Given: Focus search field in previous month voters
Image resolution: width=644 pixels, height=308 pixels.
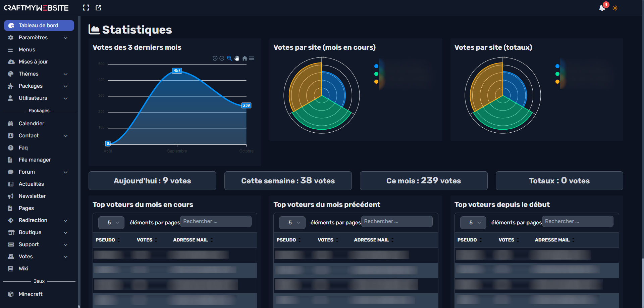Looking at the screenshot, I should point(397,221).
